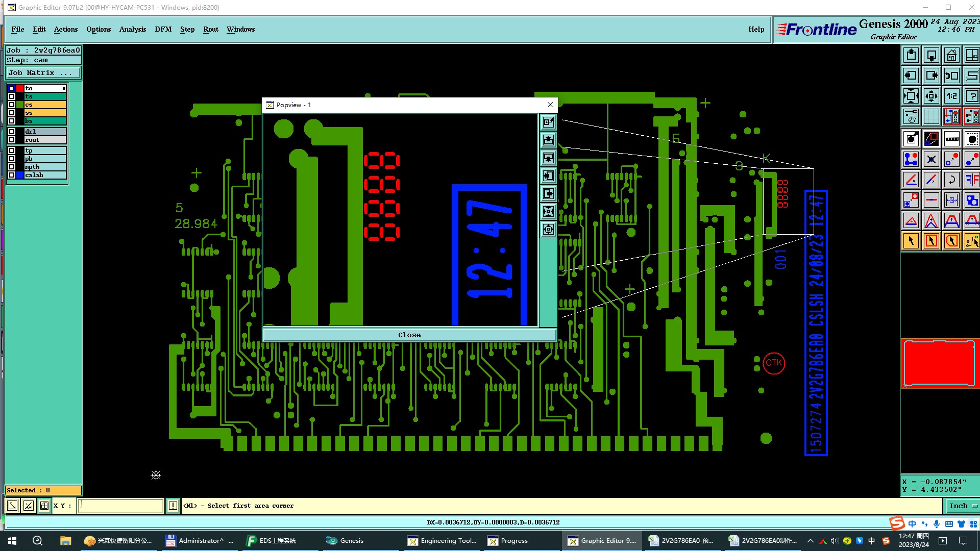The image size is (980, 551).
Task: Click the rotate curved arrow tool
Action: (x=951, y=180)
